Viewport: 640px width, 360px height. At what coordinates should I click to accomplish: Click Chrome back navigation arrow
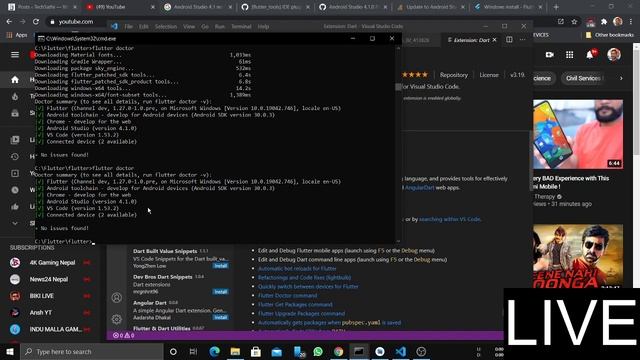pyautogui.click(x=9, y=22)
